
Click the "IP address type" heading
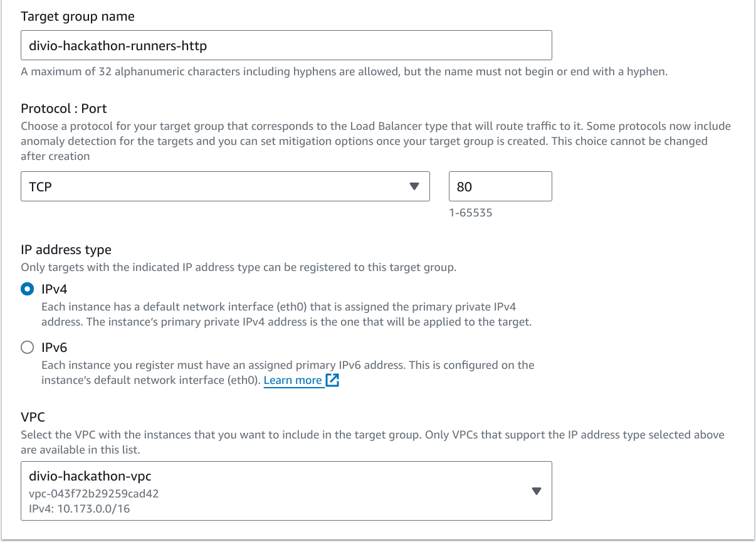tap(66, 250)
